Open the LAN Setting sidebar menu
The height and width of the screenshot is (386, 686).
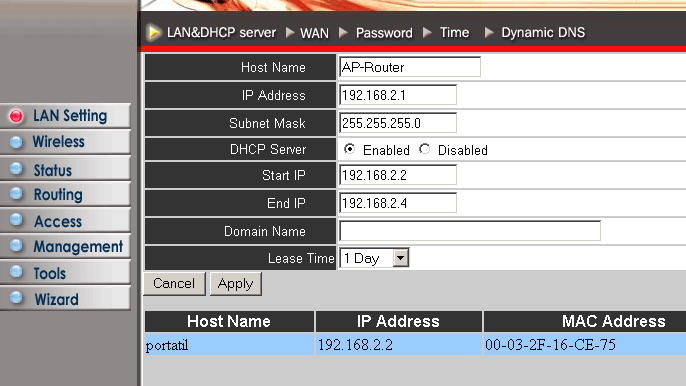pos(65,116)
